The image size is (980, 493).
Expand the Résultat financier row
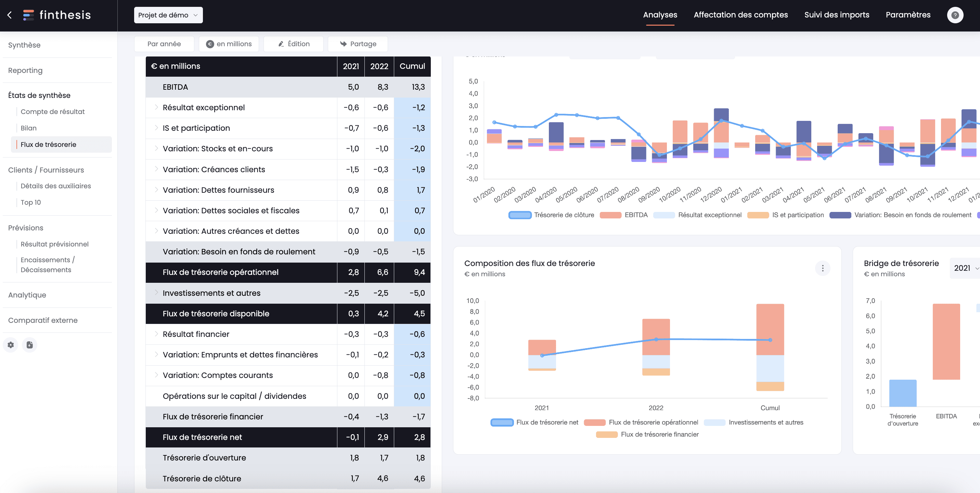[x=156, y=334]
